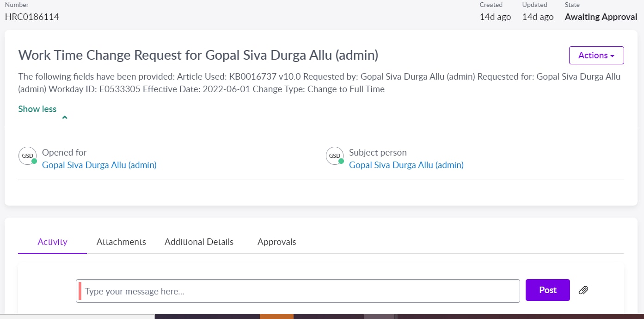The width and height of the screenshot is (644, 319).
Task: Click Show less to hide field details
Action: tap(37, 109)
